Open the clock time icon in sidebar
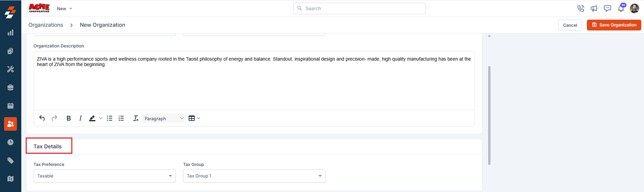This screenshot has width=644, height=192. point(10,142)
